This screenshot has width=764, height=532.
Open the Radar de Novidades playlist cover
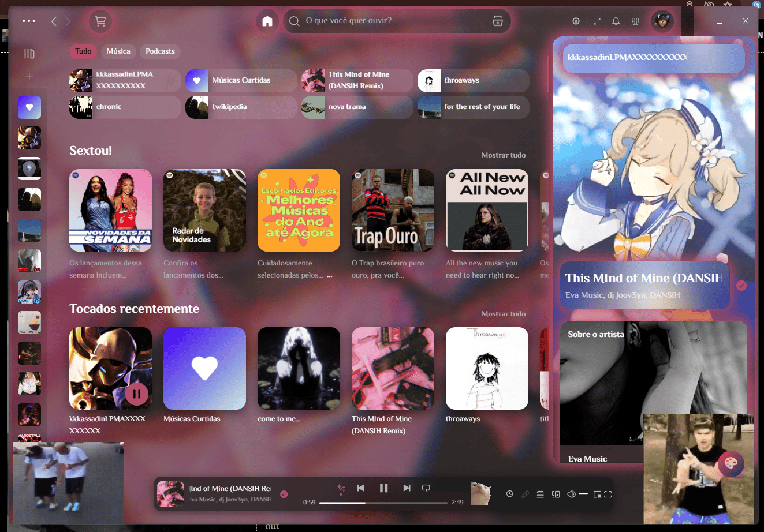coord(204,210)
